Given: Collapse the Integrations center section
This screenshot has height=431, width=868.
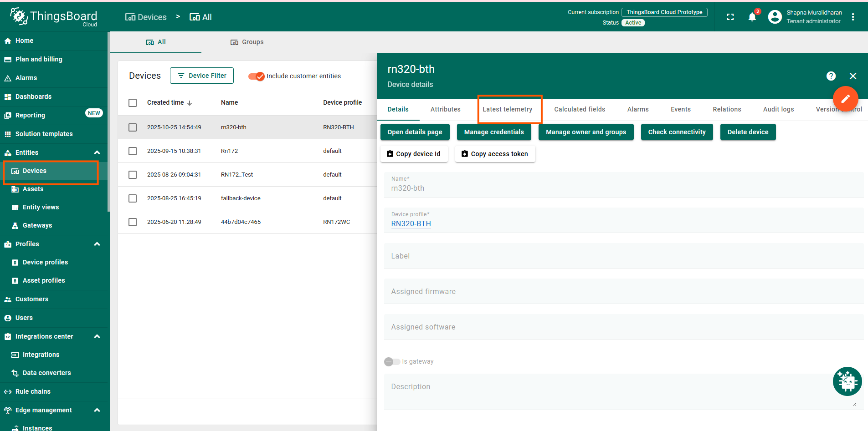Looking at the screenshot, I should [x=97, y=336].
